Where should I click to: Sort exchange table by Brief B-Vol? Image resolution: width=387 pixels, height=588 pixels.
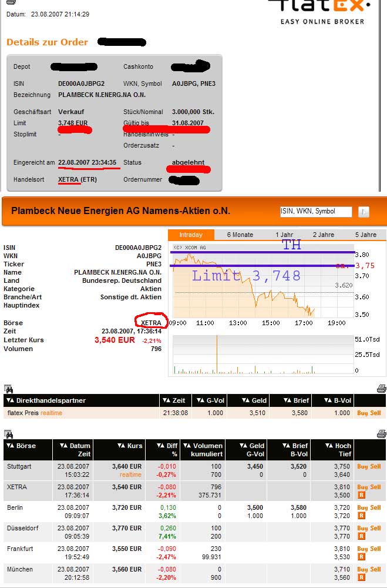coord(287,446)
